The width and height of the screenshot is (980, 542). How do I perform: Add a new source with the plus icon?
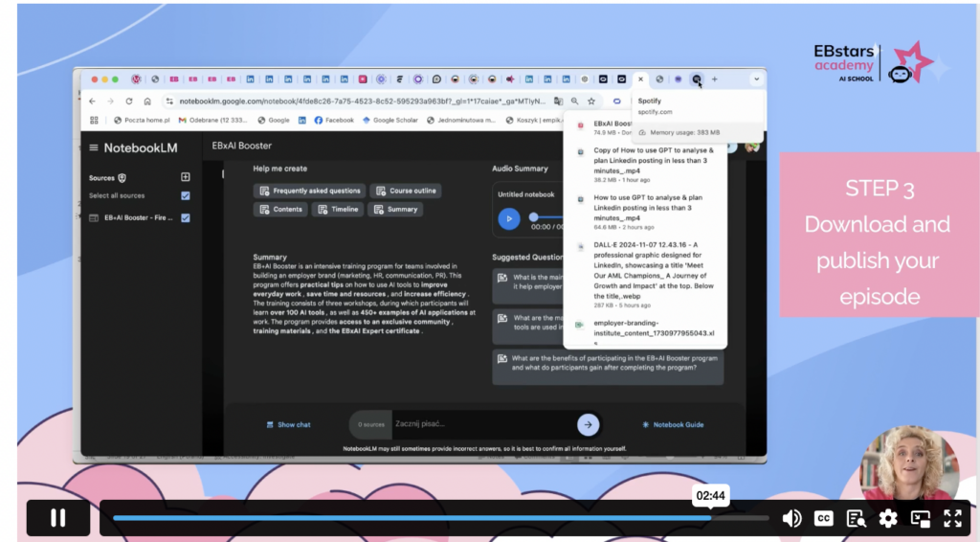[x=186, y=177]
